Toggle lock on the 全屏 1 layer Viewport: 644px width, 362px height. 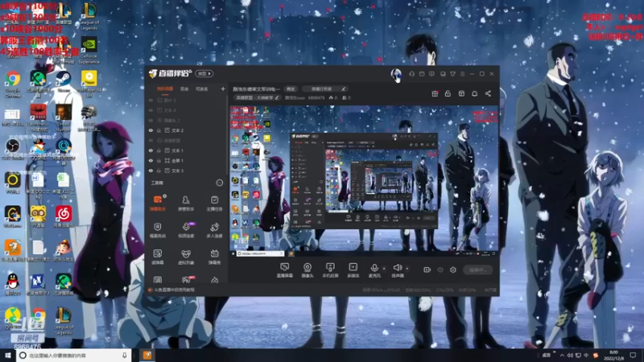pos(159,160)
